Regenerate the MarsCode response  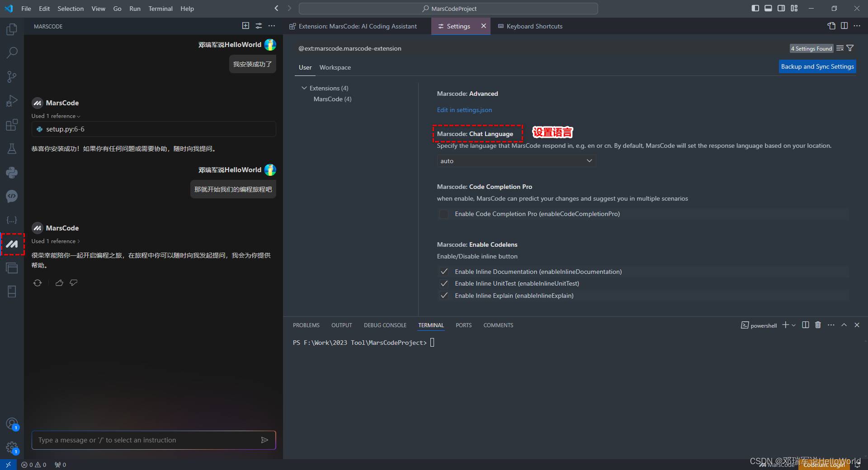click(38, 283)
